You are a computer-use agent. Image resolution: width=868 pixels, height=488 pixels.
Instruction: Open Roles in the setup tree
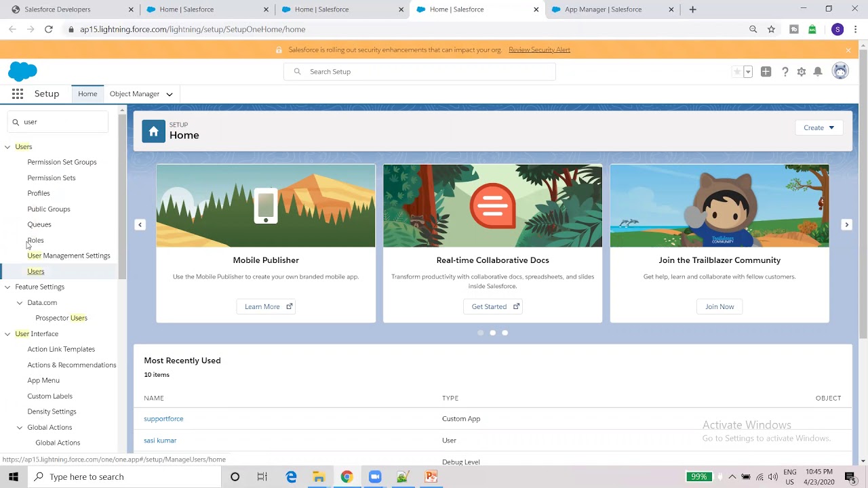[x=35, y=240]
